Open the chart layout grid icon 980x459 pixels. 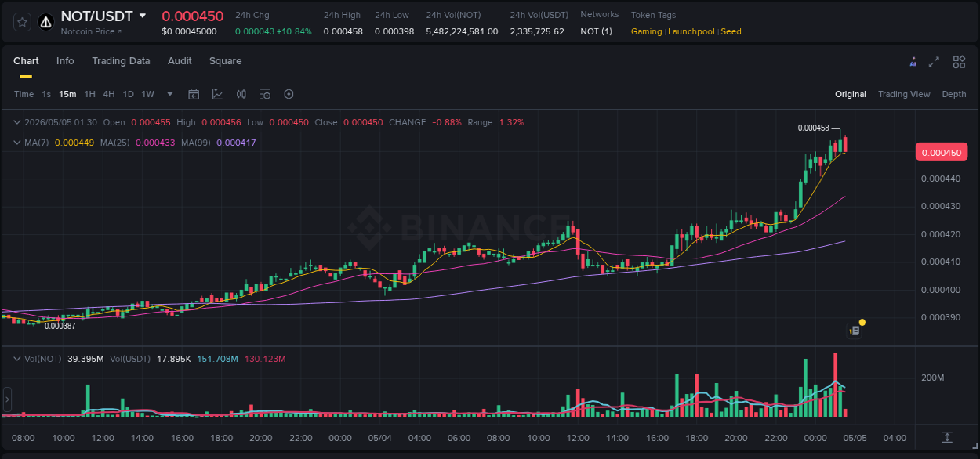pyautogui.click(x=959, y=62)
